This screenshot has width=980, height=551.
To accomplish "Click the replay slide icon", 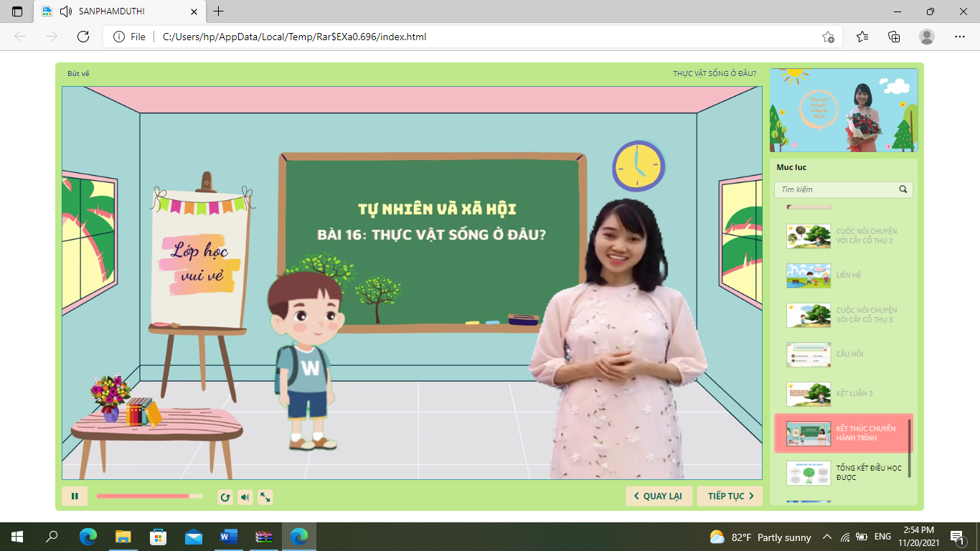I will point(225,496).
